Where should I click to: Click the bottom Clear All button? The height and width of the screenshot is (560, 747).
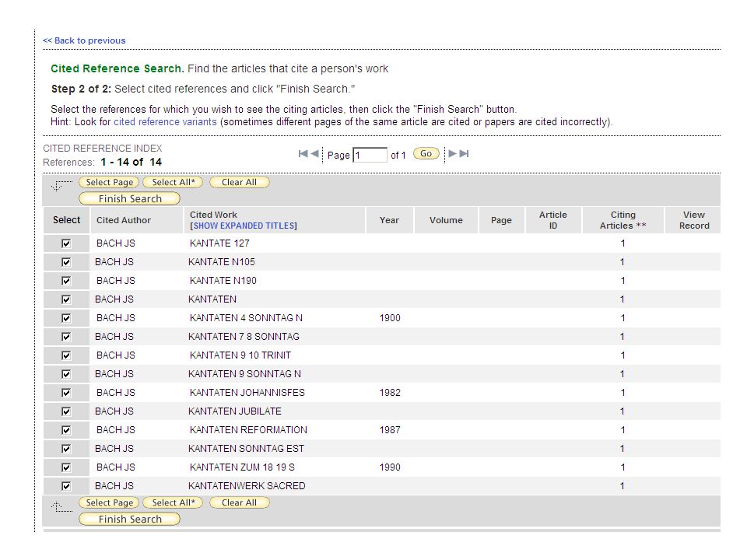[x=239, y=502]
